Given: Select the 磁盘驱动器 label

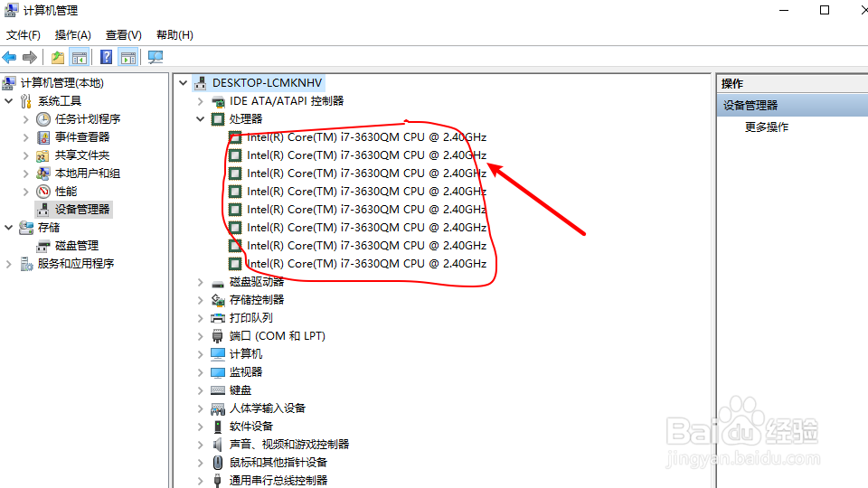Looking at the screenshot, I should [257, 282].
